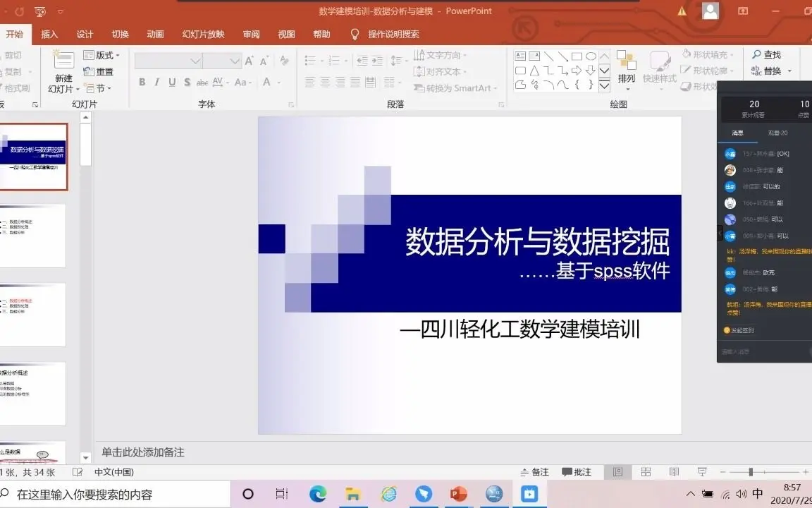Open Change Case Aa dropdown

coord(243,82)
